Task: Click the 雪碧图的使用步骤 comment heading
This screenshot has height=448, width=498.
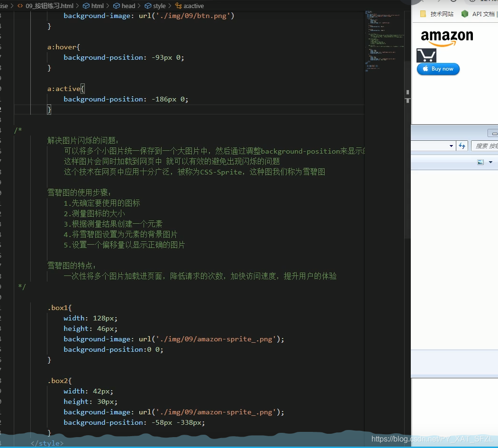Action: 79,192
